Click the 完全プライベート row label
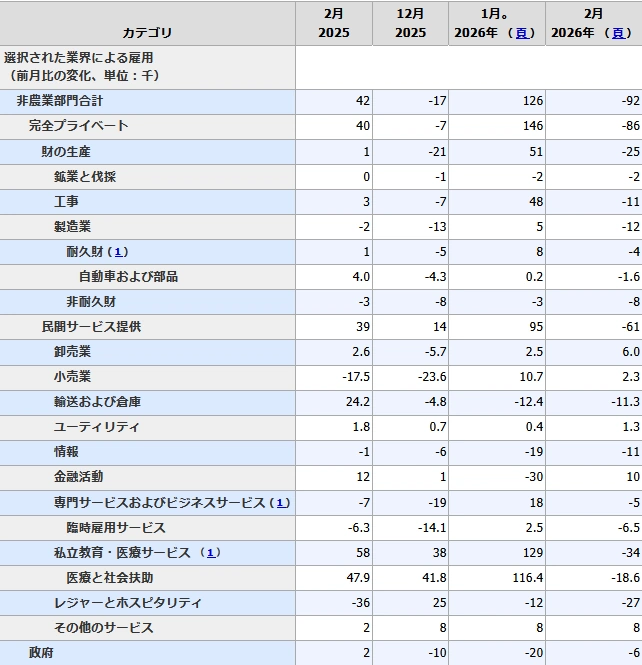The width and height of the screenshot is (642, 665). (x=78, y=127)
